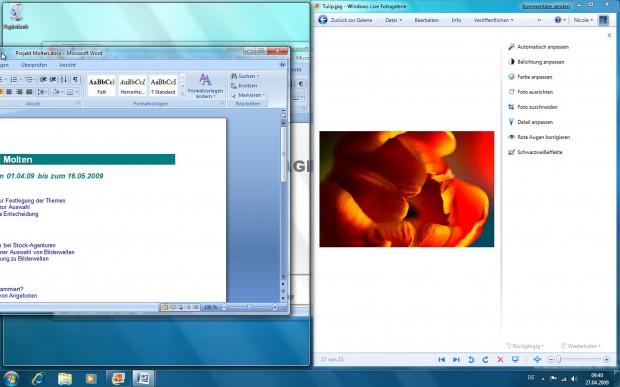Click the Word zoom slider handle
620x387 pixels.
pyautogui.click(x=250, y=307)
